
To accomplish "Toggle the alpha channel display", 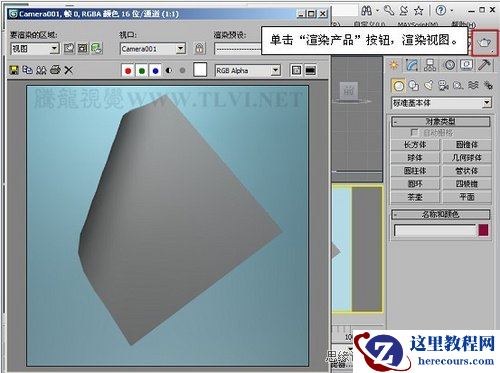I will [169, 71].
